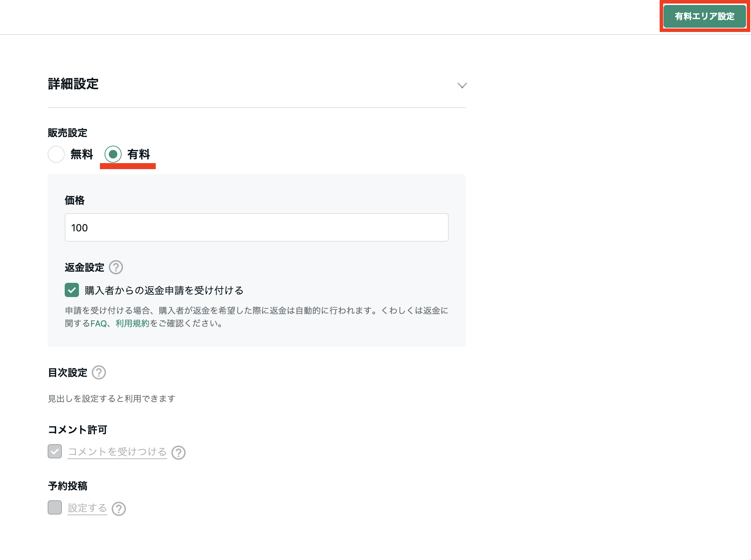The height and width of the screenshot is (560, 751).
Task: Click the 価格 input field
Action: tap(256, 227)
